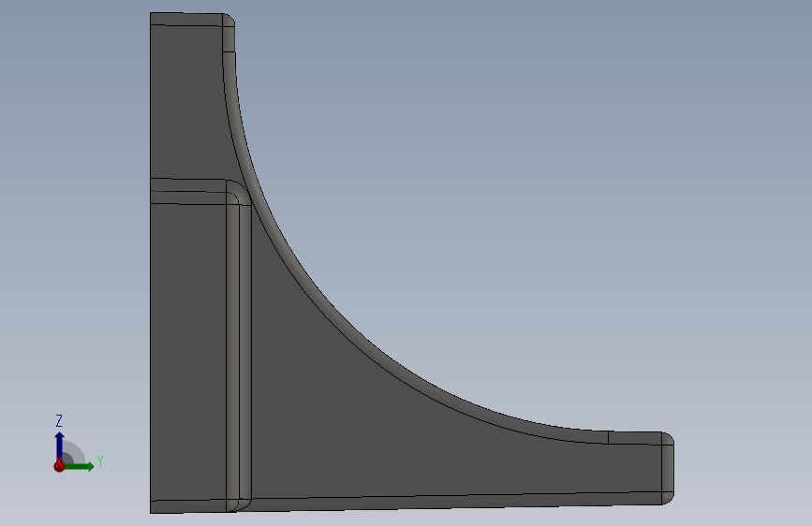Click the red X axis ball at triad origin

59,466
